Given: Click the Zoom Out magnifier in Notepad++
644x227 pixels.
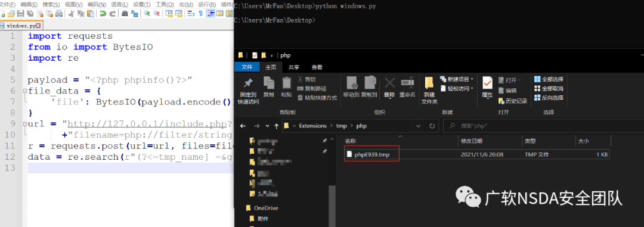Looking at the screenshot, I should [156, 14].
